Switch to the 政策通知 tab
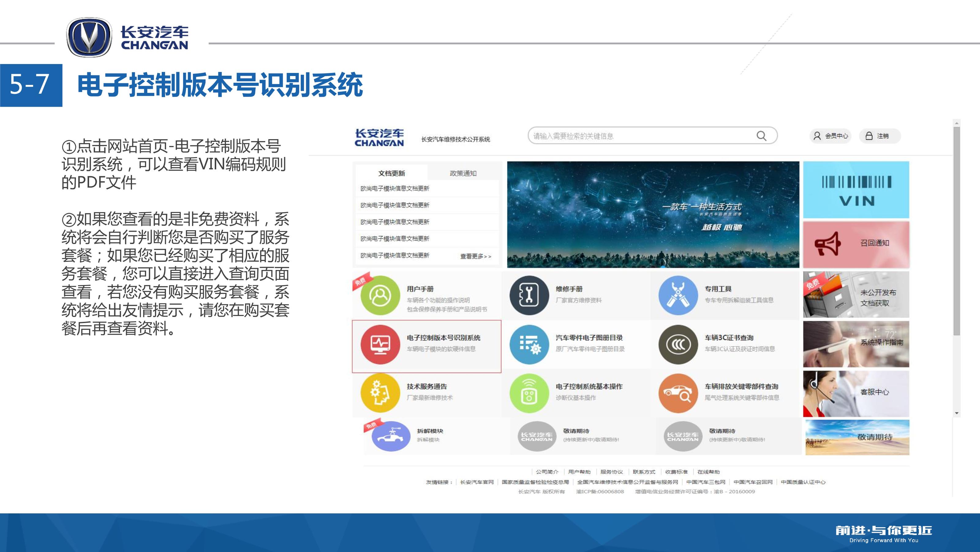Screen dimensions: 980x552 pos(463,173)
